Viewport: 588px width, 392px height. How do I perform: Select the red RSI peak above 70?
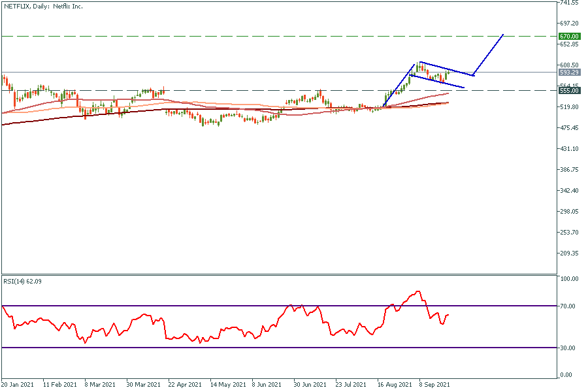pyautogui.click(x=417, y=292)
